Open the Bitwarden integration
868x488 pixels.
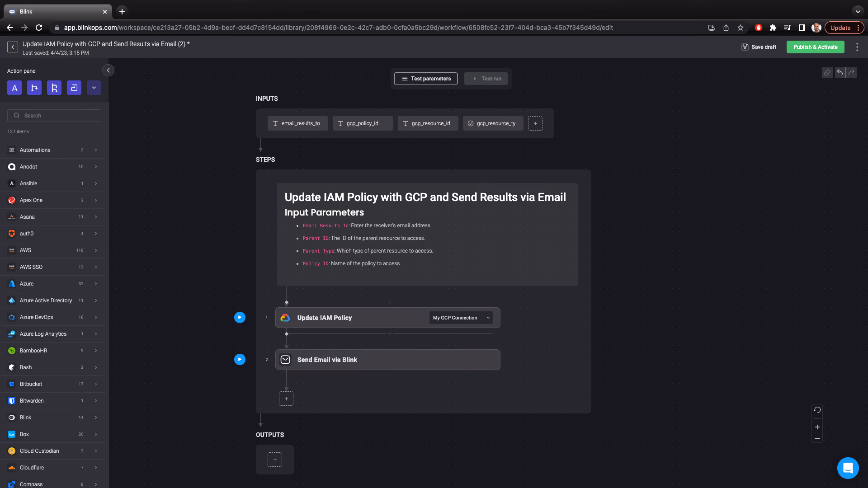click(52, 401)
